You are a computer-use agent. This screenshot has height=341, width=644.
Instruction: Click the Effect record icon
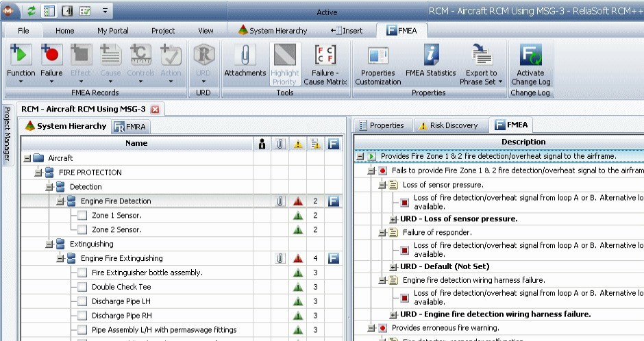(81, 55)
